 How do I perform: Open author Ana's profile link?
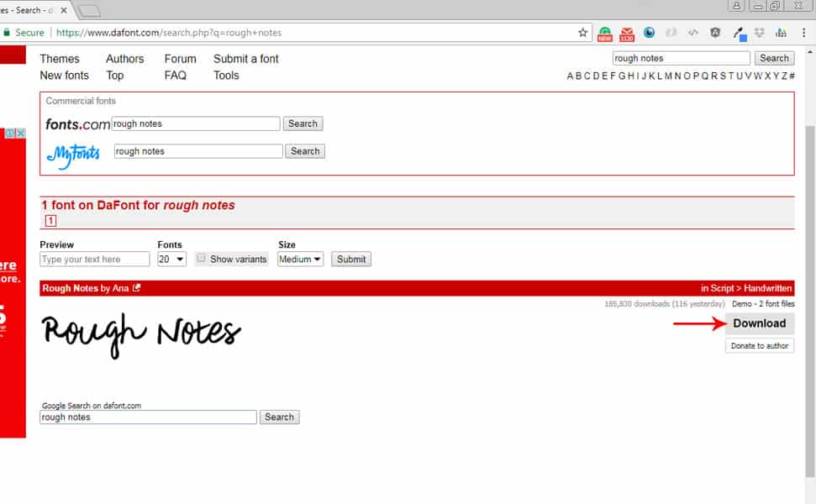pos(120,288)
